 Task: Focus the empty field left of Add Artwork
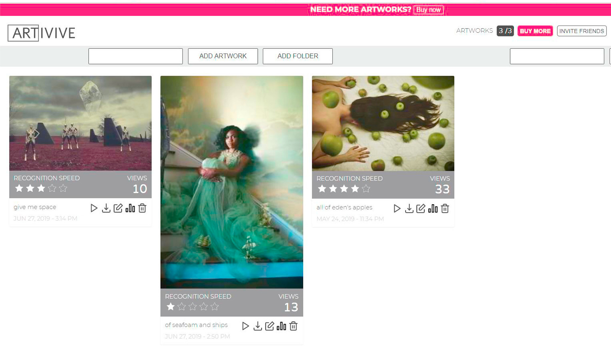click(x=135, y=56)
